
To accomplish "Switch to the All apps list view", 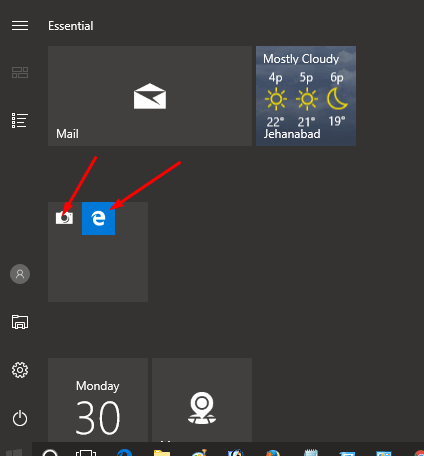I will tap(20, 120).
